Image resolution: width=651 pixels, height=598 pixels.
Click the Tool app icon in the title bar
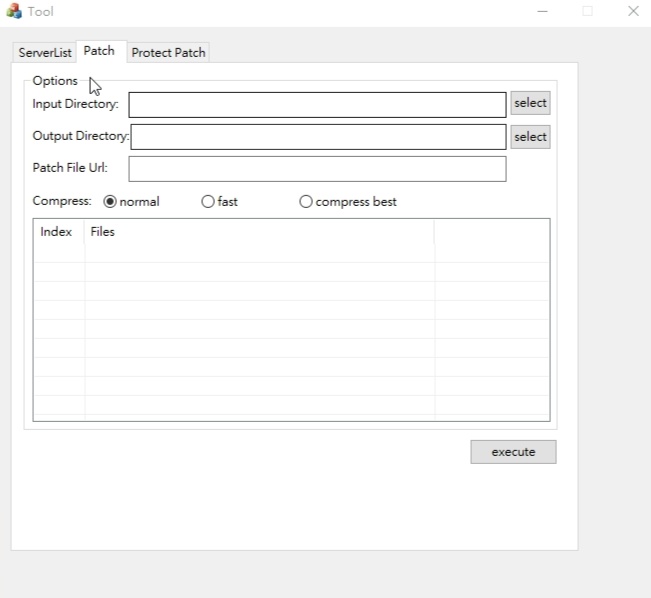point(14,11)
